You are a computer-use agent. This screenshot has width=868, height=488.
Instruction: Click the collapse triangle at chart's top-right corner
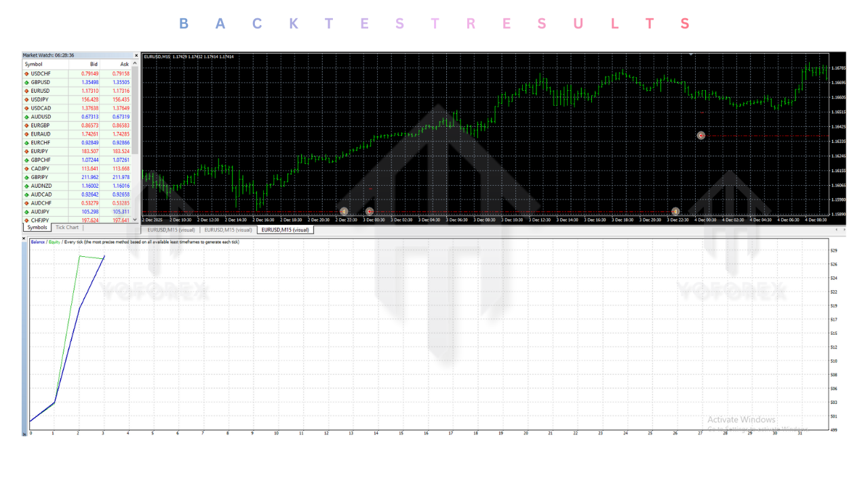(691, 53)
